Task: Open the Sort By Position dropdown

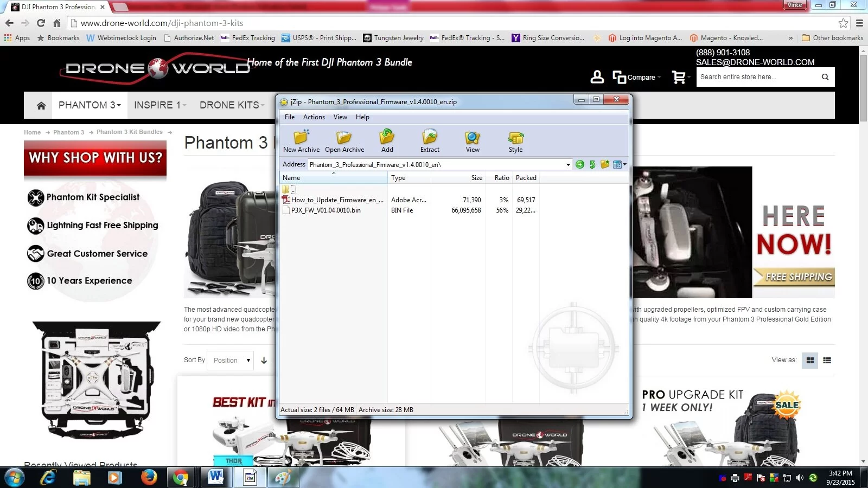Action: [232, 361]
